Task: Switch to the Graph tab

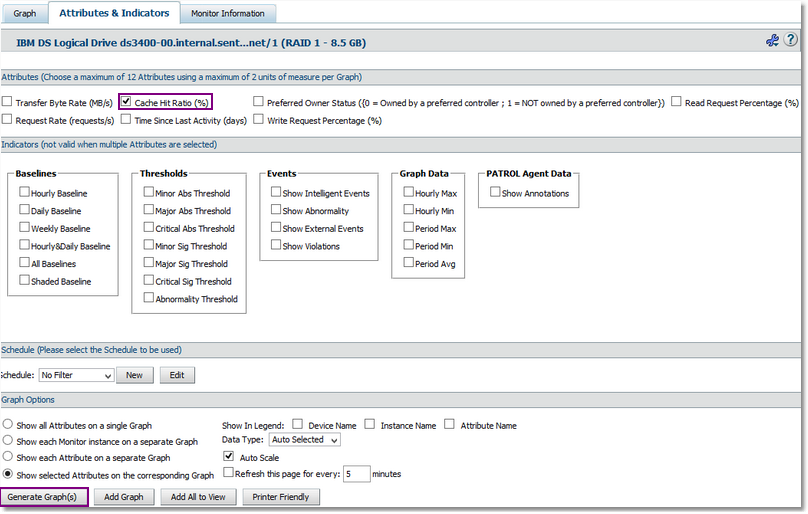Action: coord(25,13)
